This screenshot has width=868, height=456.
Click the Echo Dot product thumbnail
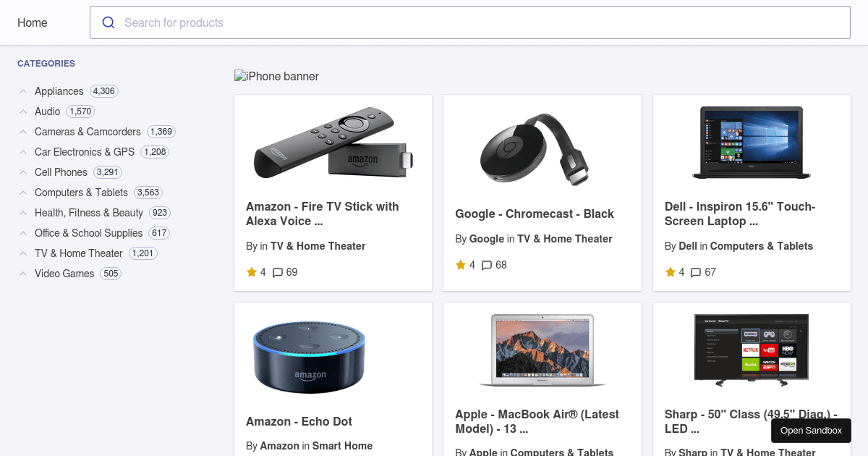[x=309, y=357]
